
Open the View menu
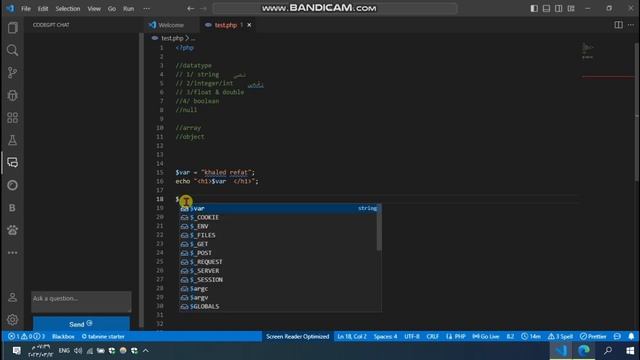[94, 8]
